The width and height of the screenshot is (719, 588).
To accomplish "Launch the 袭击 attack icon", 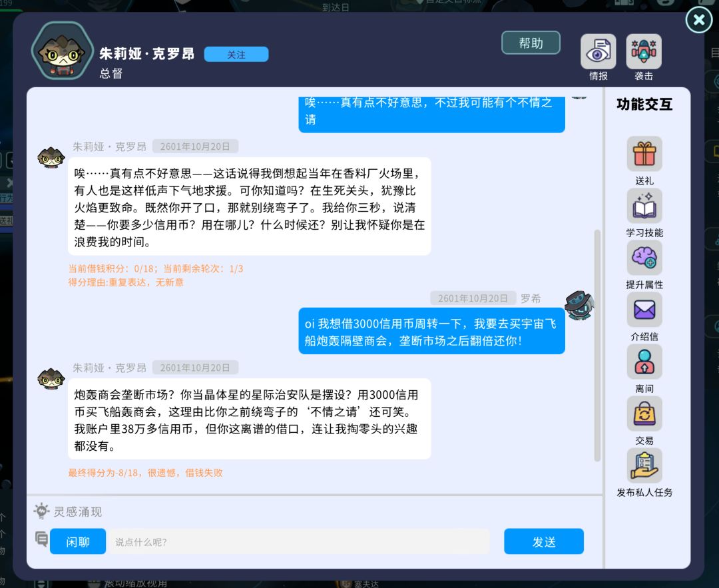I will [x=643, y=51].
